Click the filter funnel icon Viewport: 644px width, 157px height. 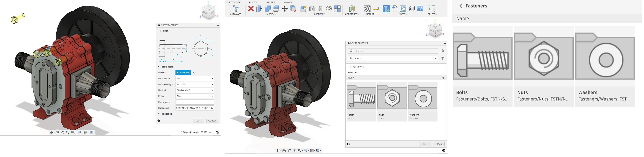(x=443, y=58)
